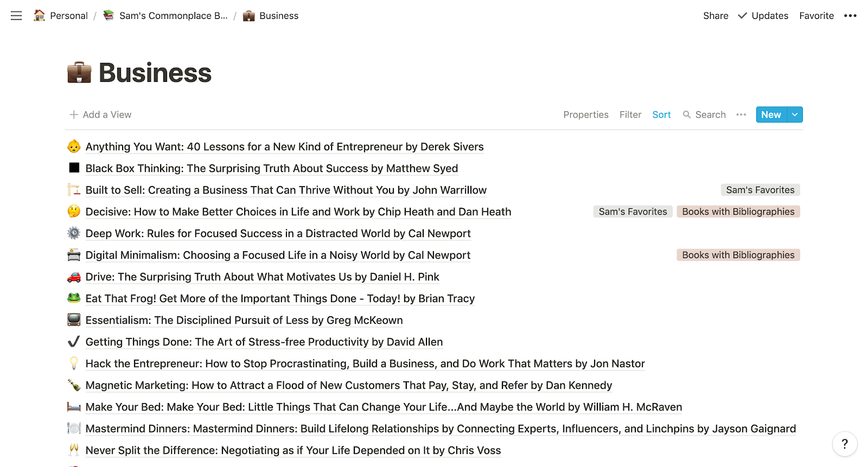
Task: Click the Share button
Action: 716,16
